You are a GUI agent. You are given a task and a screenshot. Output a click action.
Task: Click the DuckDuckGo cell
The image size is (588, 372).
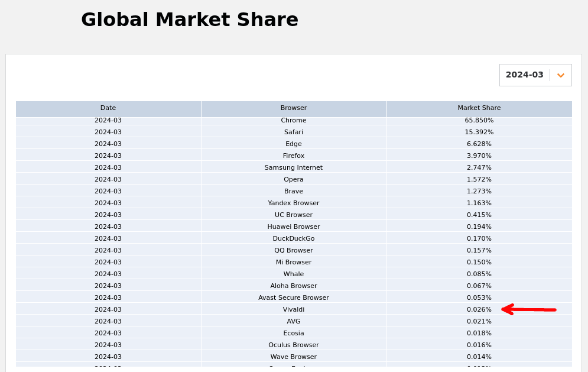[294, 239]
